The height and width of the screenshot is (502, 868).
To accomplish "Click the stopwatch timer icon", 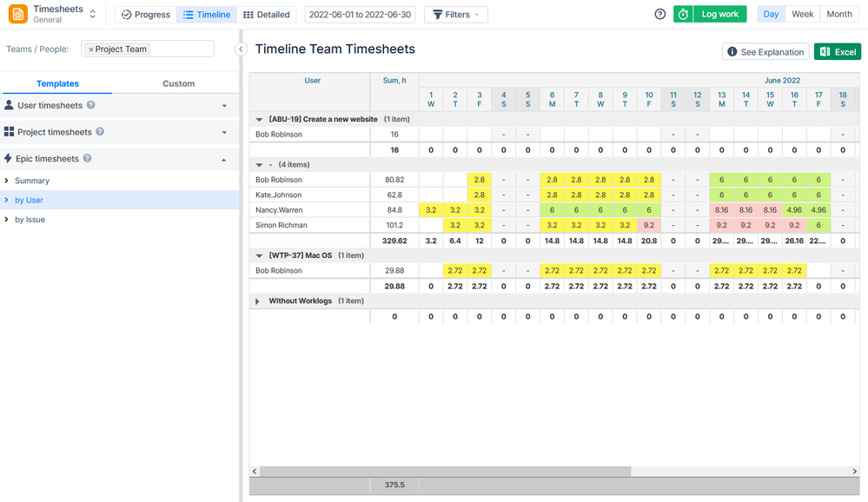I will (x=683, y=14).
